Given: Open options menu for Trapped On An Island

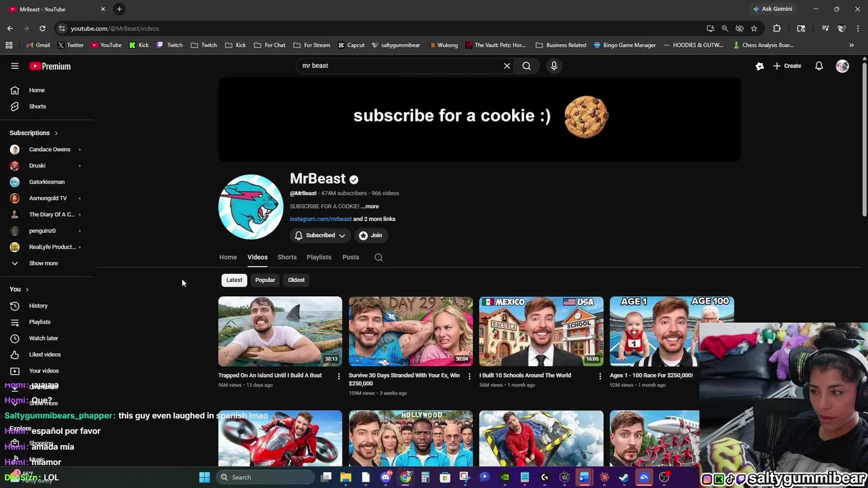Looking at the screenshot, I should tap(339, 376).
